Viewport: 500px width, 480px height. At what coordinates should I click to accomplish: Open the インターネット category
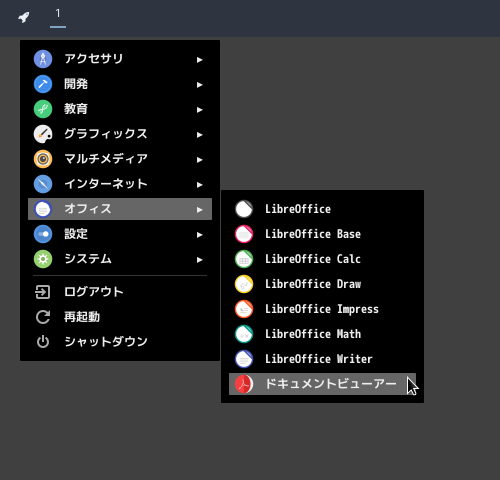click(x=120, y=184)
